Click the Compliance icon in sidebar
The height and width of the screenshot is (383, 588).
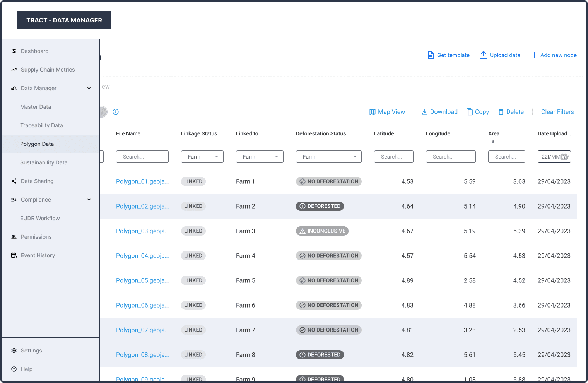[14, 200]
